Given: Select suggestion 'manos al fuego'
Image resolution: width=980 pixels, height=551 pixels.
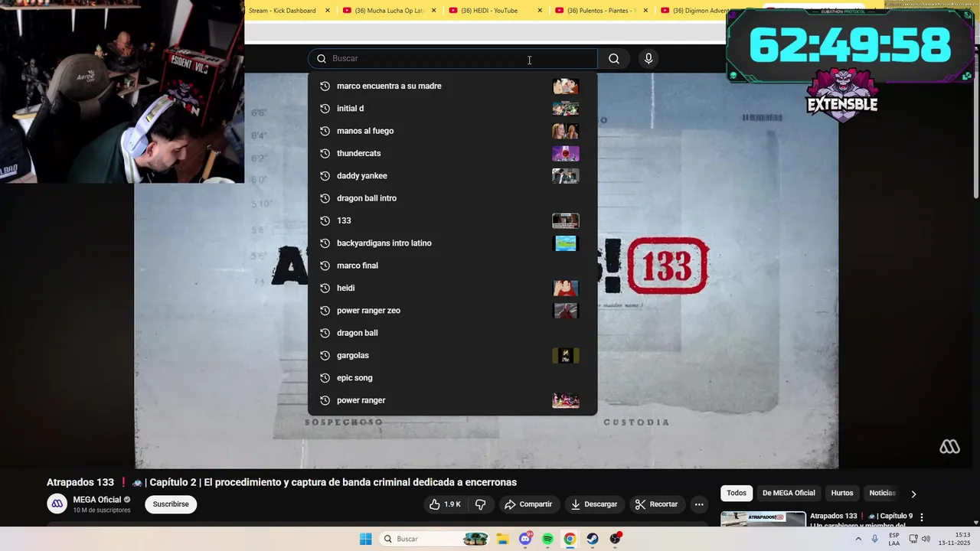Looking at the screenshot, I should point(452,131).
